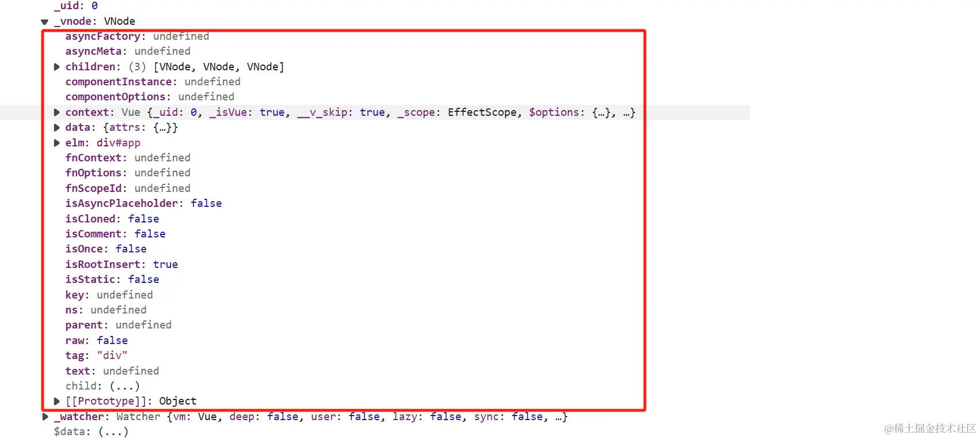The image size is (980, 438).
Task: Expand the children VNode array
Action: pyautogui.click(x=57, y=67)
